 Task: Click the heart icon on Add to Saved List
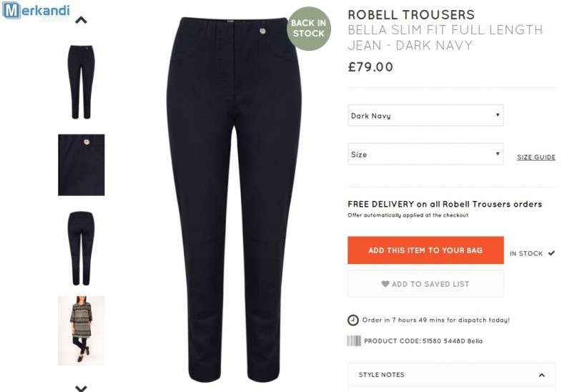(x=385, y=283)
